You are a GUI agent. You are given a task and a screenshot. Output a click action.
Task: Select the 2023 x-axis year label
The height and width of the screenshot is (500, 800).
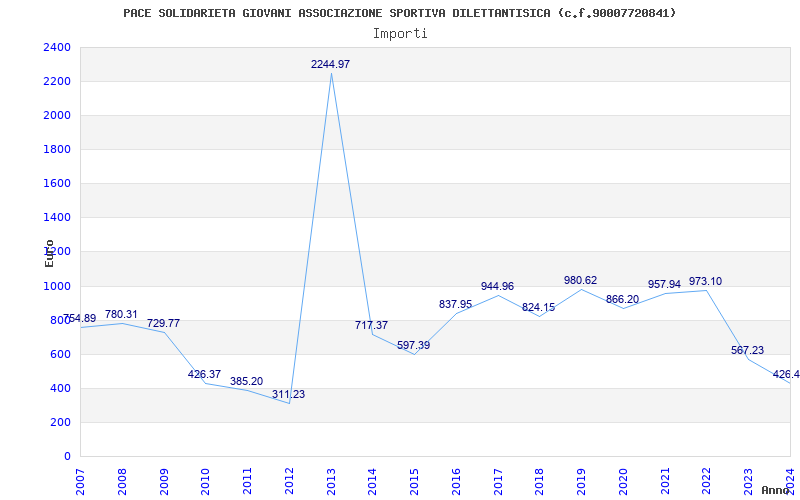[x=748, y=481]
